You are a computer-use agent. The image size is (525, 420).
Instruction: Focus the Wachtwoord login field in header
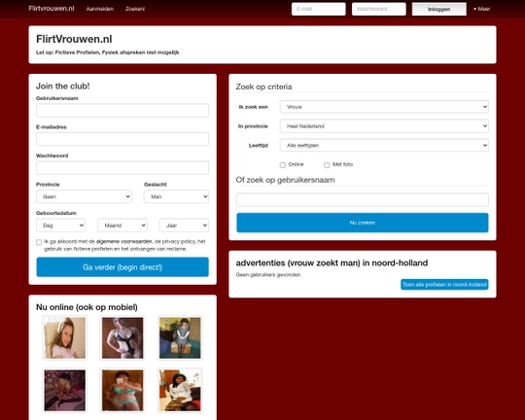pyautogui.click(x=379, y=9)
